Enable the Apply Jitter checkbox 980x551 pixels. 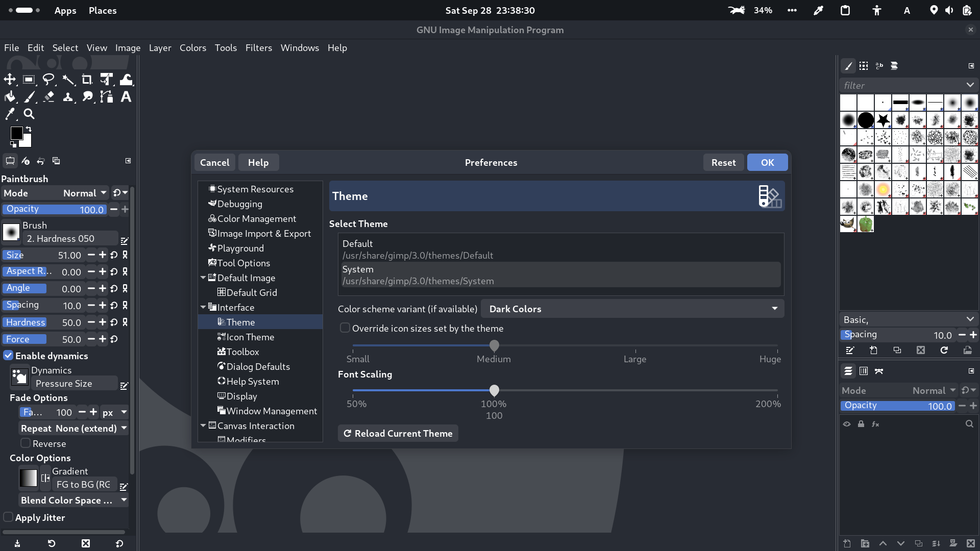(9, 517)
